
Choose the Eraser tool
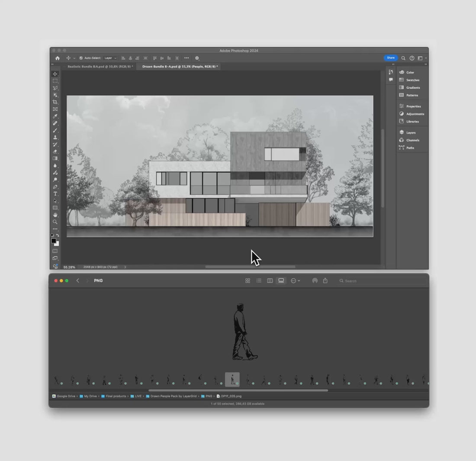click(x=55, y=152)
